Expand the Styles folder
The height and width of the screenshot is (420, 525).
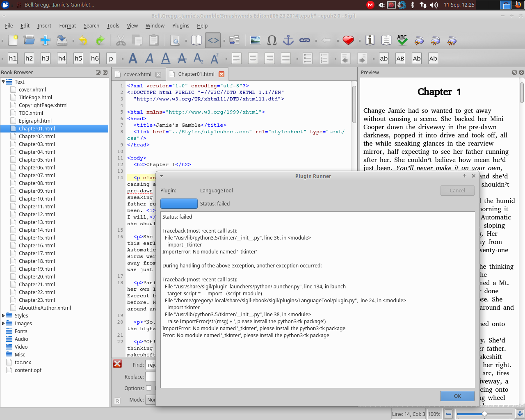[x=3, y=316]
